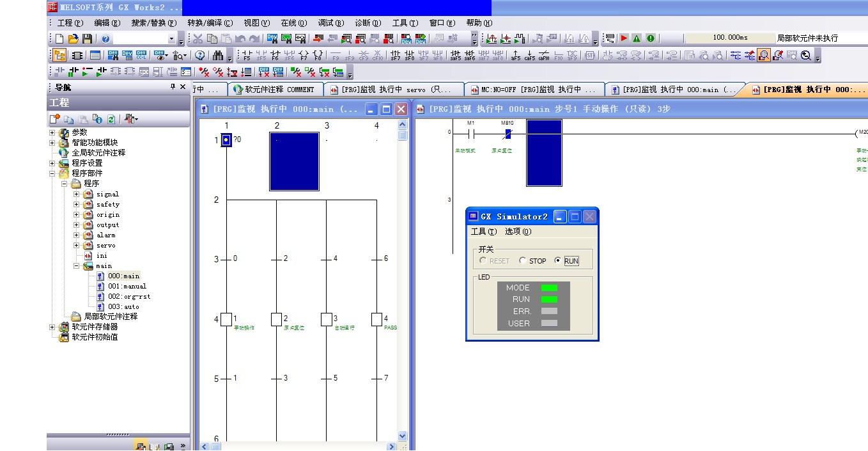Click the red play simulation icon
Image resolution: width=868 pixels, height=451 pixels.
(x=624, y=38)
